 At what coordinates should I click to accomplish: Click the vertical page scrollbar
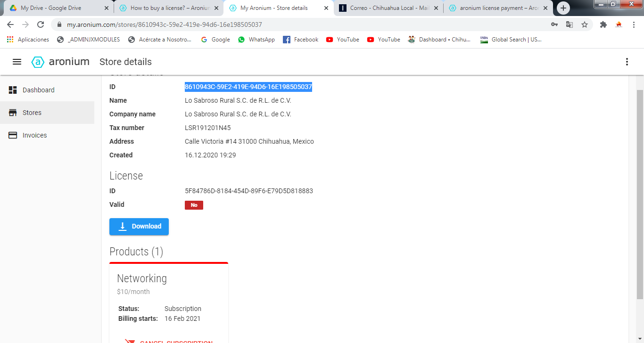640,188
